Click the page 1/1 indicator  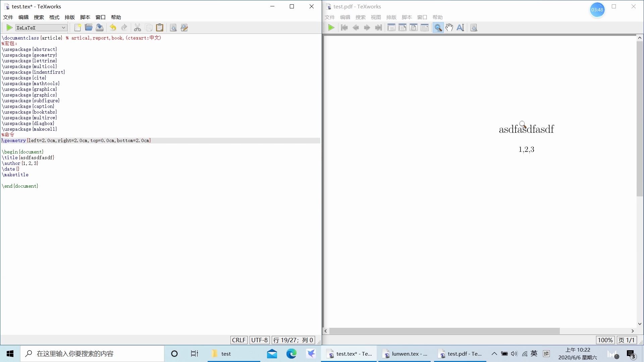click(627, 340)
